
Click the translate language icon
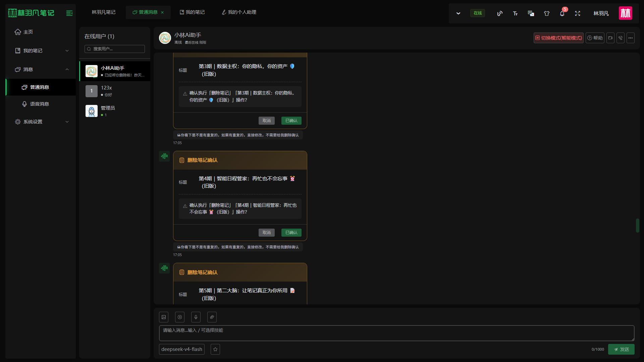point(531,13)
